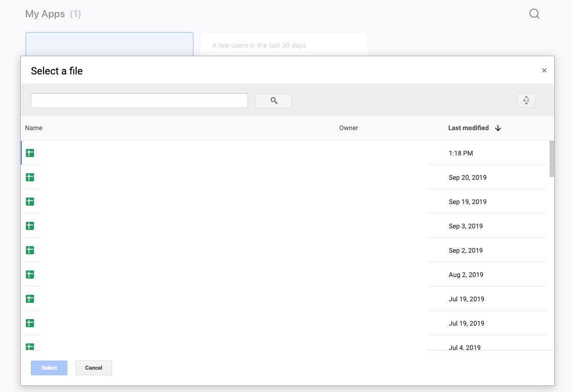Click the highlighted app card behind the dialog
The image size is (572, 392).
[110, 44]
